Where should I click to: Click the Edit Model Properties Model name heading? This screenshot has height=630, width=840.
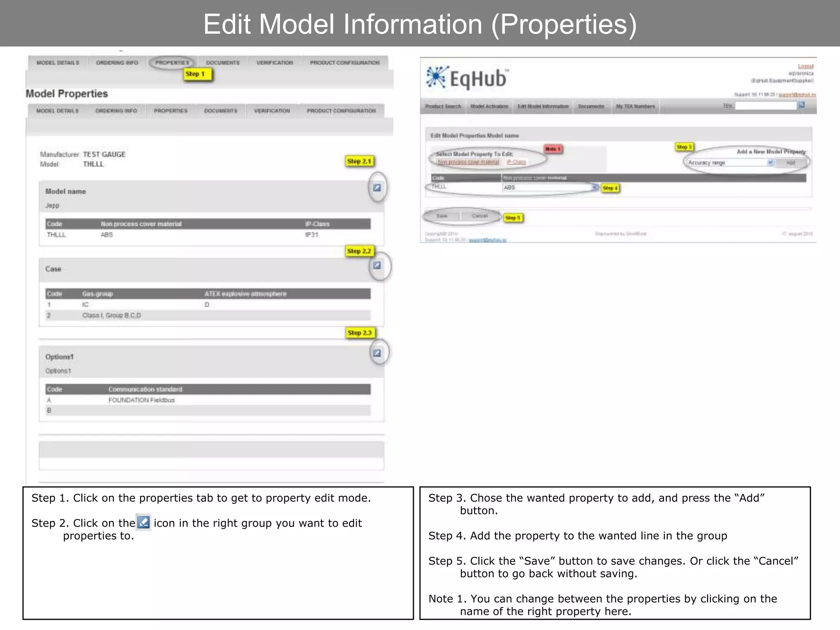click(x=475, y=135)
